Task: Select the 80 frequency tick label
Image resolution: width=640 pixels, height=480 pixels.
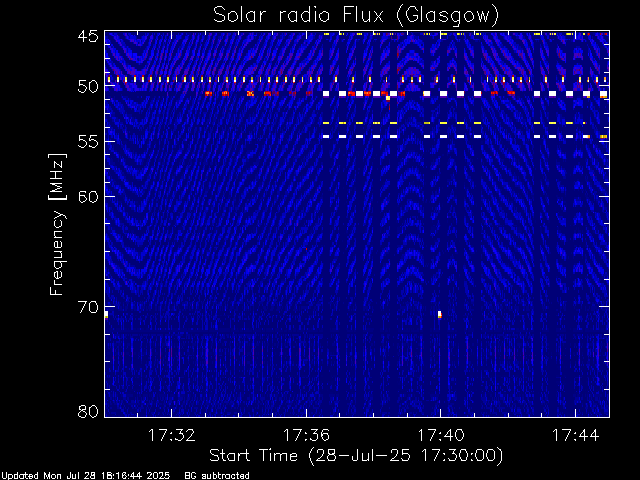Action: point(88,411)
